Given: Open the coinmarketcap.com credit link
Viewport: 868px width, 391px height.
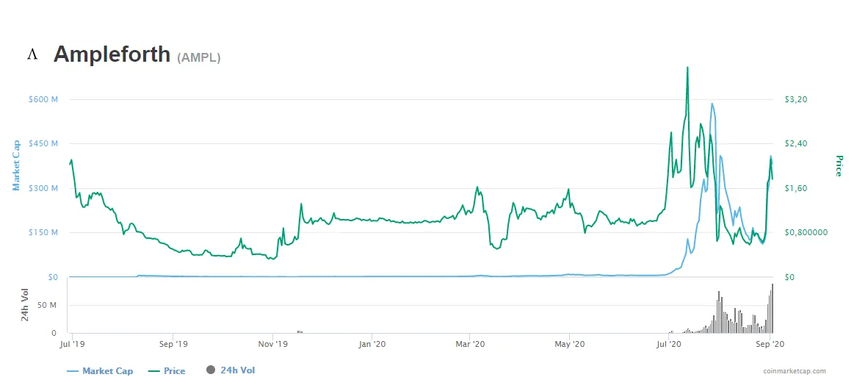Looking at the screenshot, I should pos(794,371).
